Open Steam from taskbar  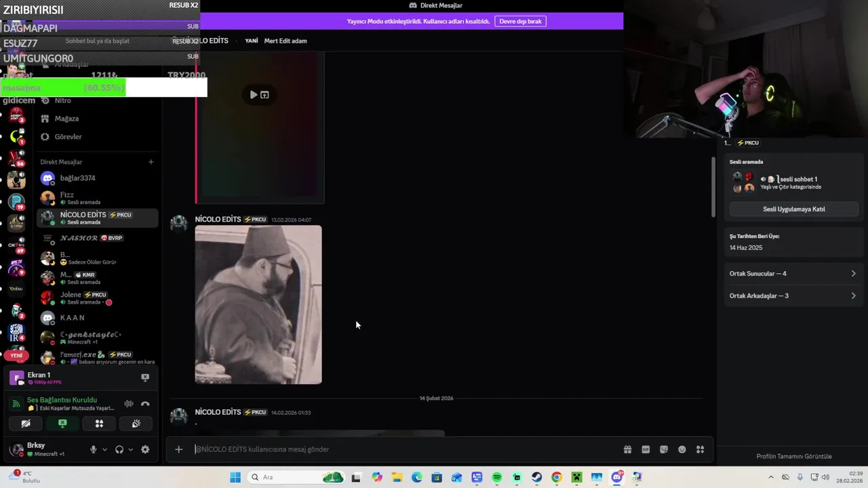(536, 477)
